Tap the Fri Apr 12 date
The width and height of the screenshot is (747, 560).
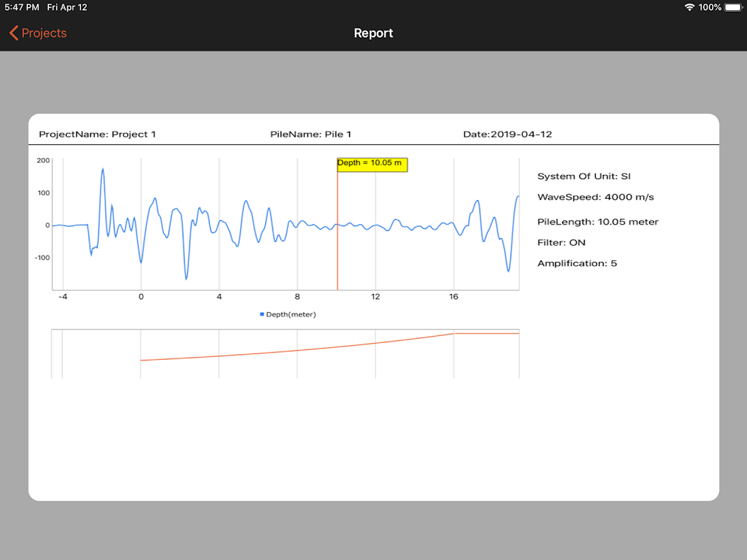coord(67,7)
